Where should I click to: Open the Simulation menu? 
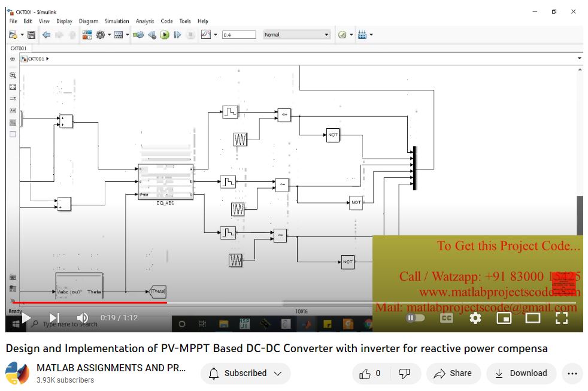[x=117, y=21]
